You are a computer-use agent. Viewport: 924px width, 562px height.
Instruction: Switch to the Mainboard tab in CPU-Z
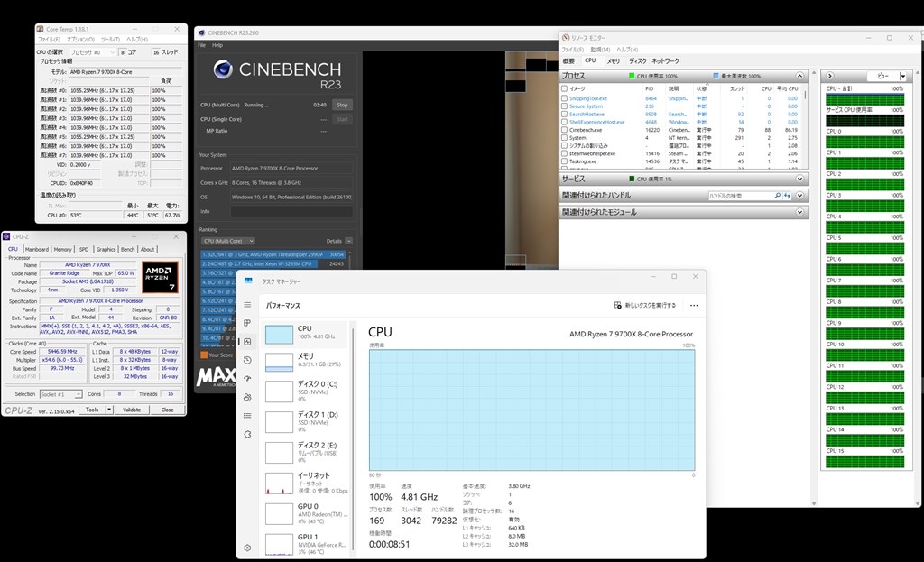tap(36, 249)
